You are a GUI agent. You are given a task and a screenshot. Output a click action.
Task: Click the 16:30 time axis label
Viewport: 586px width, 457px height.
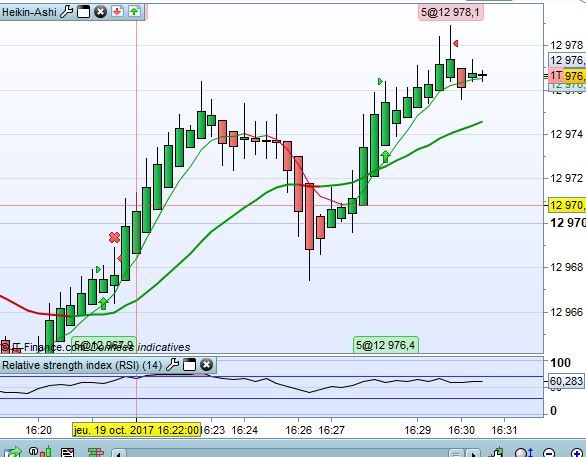tap(461, 430)
